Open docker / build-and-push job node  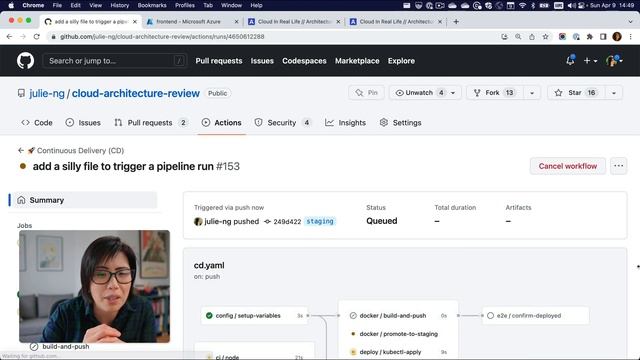pos(393,316)
